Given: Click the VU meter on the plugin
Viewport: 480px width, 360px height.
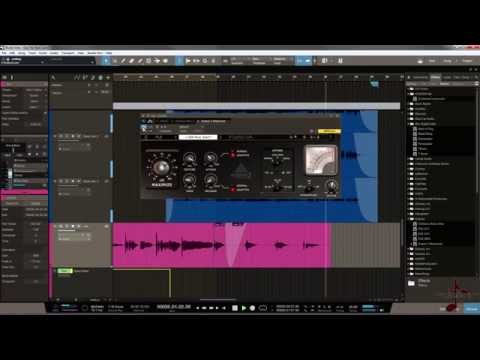Looking at the screenshot, I should pyautogui.click(x=320, y=160).
